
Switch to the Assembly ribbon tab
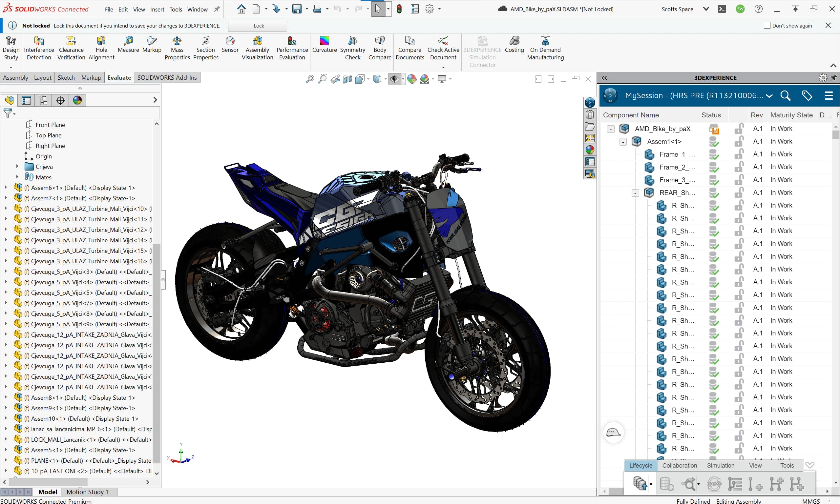pos(16,77)
